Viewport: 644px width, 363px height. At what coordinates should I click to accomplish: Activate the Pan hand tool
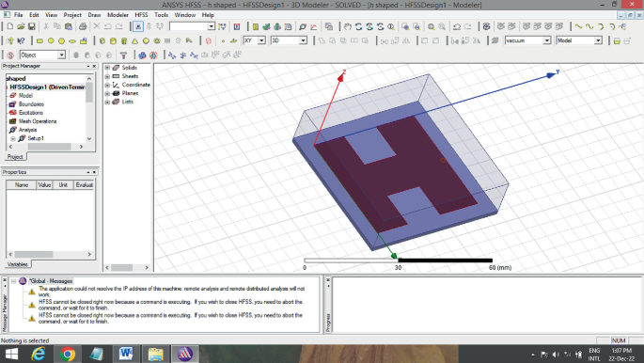(348, 26)
